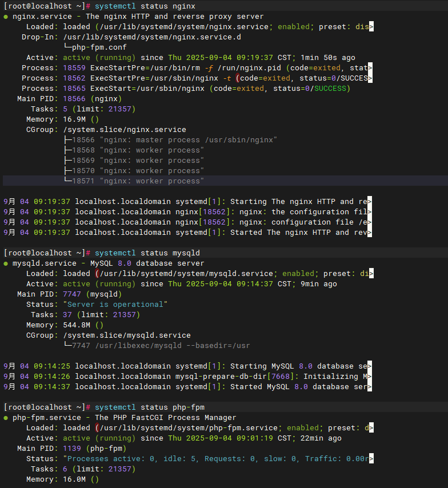Click the '1min 50s ago' uptime text
448x488 pixels.
click(x=328, y=58)
